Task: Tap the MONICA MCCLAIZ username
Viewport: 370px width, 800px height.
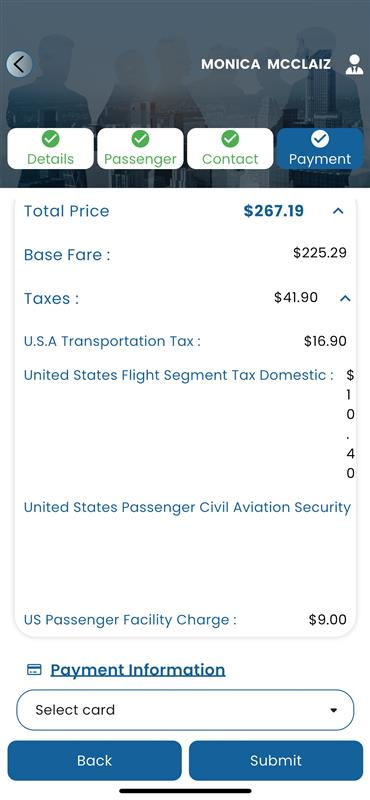Action: click(266, 64)
